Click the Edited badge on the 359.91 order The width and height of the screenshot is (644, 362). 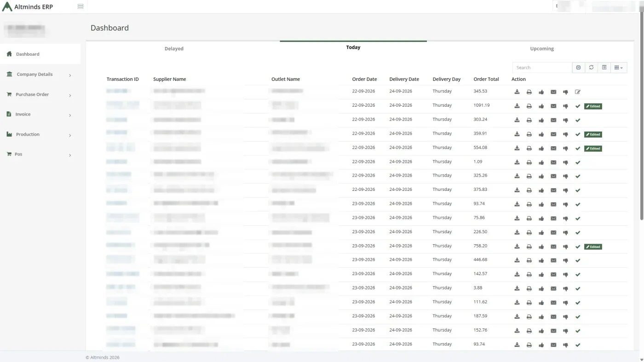tap(593, 134)
